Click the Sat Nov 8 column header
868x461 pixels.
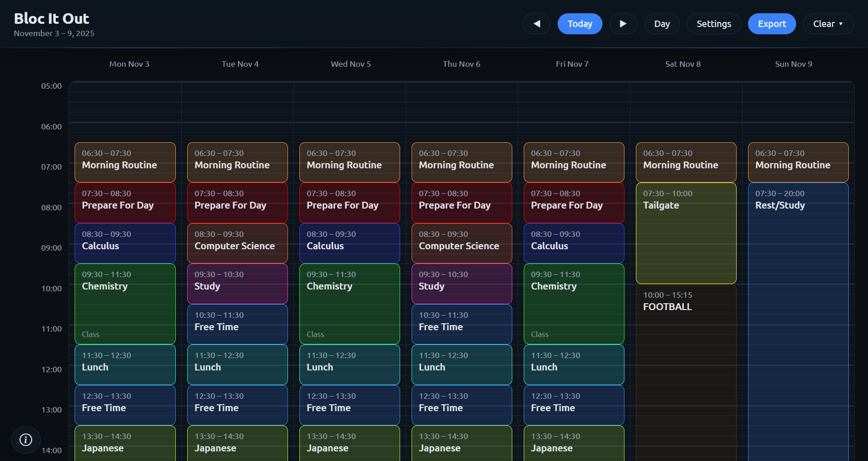click(x=683, y=64)
